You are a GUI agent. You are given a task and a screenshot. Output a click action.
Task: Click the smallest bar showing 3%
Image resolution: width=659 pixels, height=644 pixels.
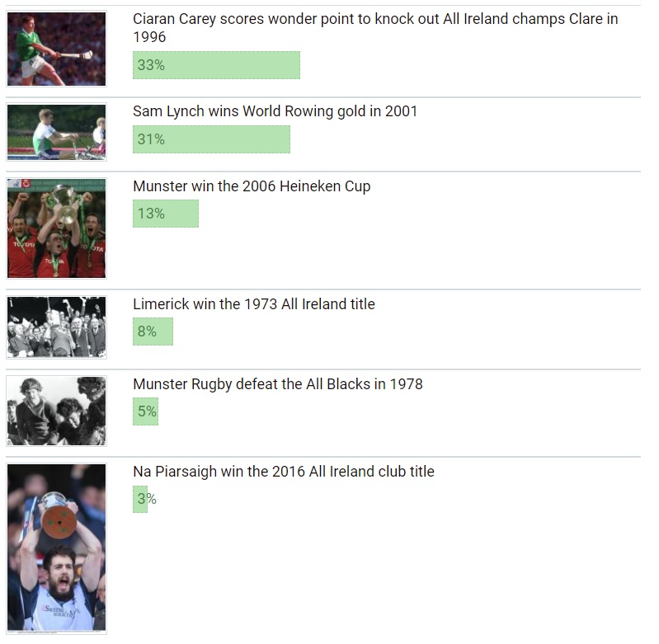point(139,499)
